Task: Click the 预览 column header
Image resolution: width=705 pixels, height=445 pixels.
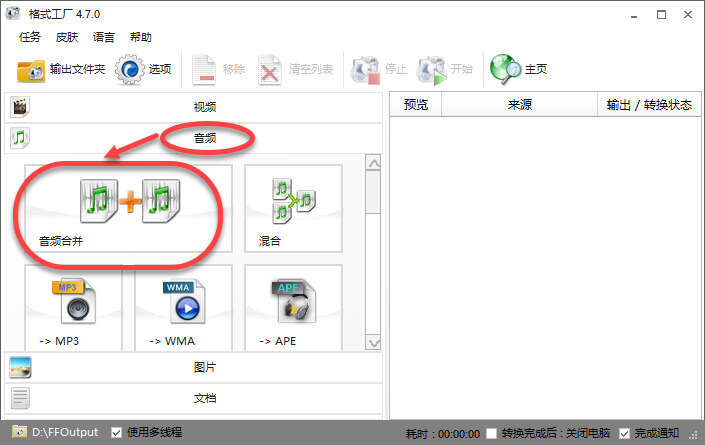Action: pyautogui.click(x=415, y=105)
